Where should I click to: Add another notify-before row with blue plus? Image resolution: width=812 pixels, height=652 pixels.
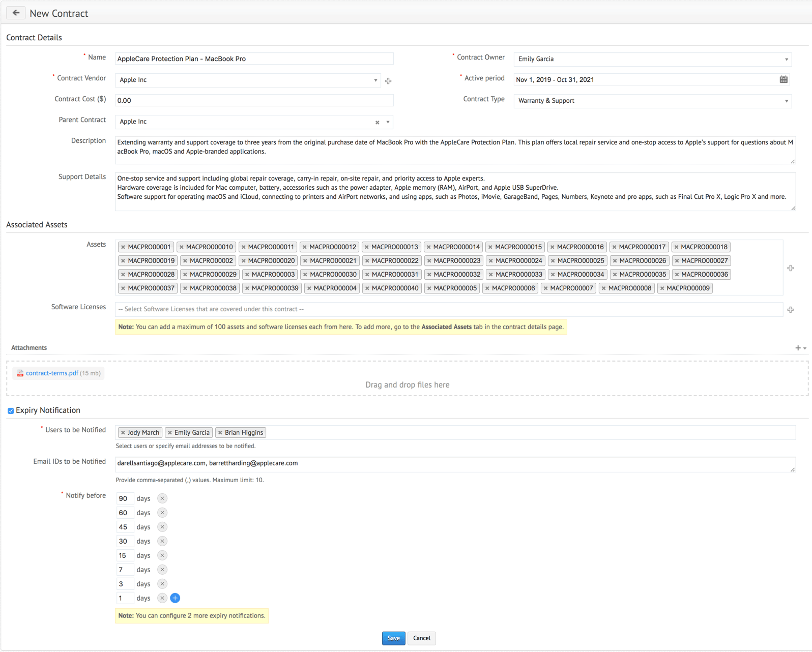click(x=175, y=598)
